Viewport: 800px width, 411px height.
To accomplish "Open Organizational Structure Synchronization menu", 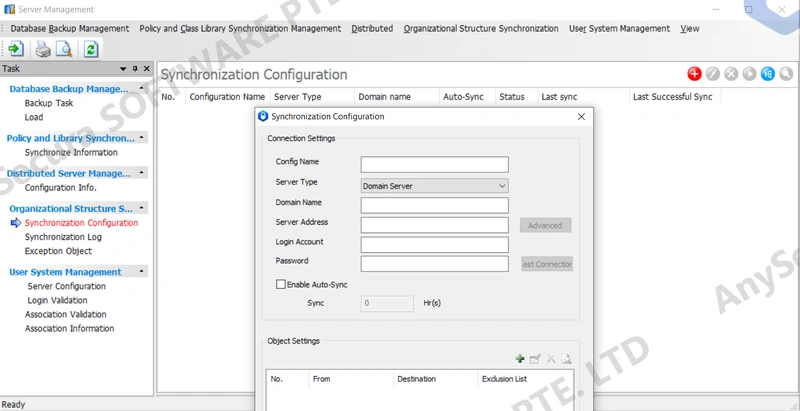I will (481, 29).
